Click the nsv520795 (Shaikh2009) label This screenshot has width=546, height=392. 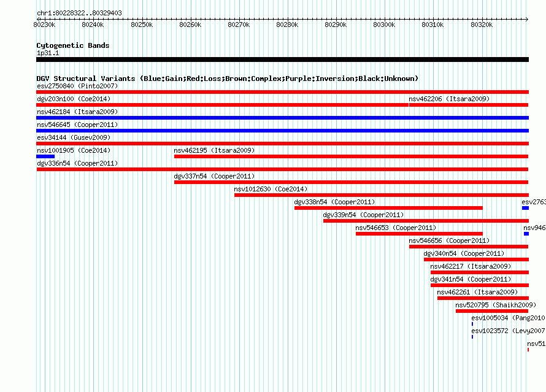[496, 305]
